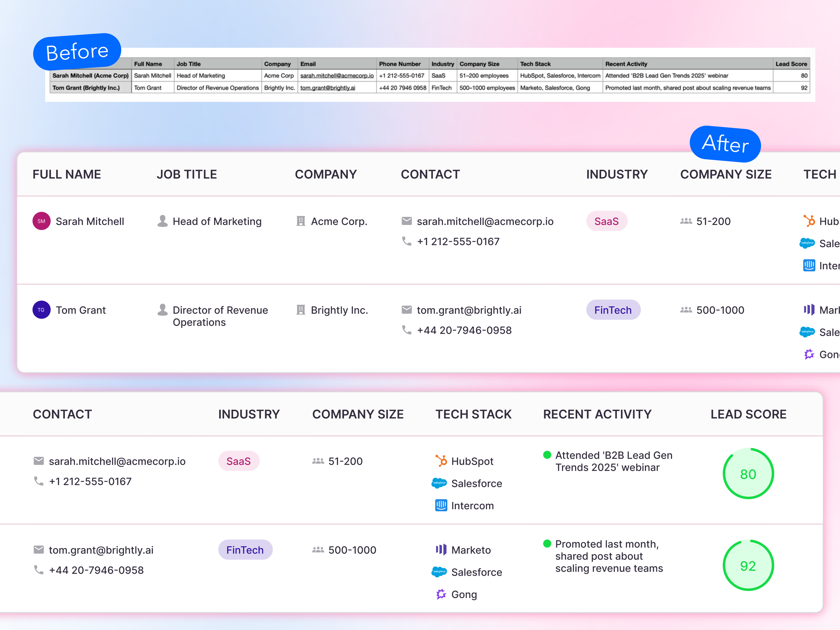Click the person icon beside Head of Marketing
Image resolution: width=840 pixels, height=630 pixels.
point(162,220)
